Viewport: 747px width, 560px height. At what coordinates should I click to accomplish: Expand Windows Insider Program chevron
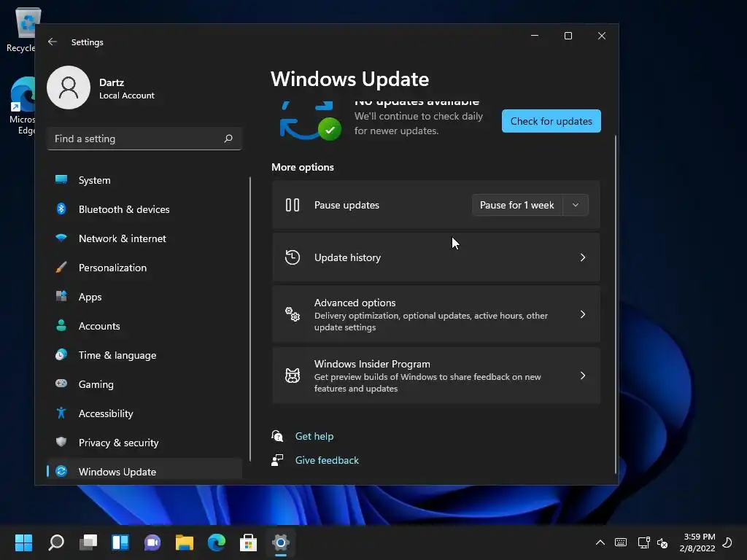coord(583,376)
